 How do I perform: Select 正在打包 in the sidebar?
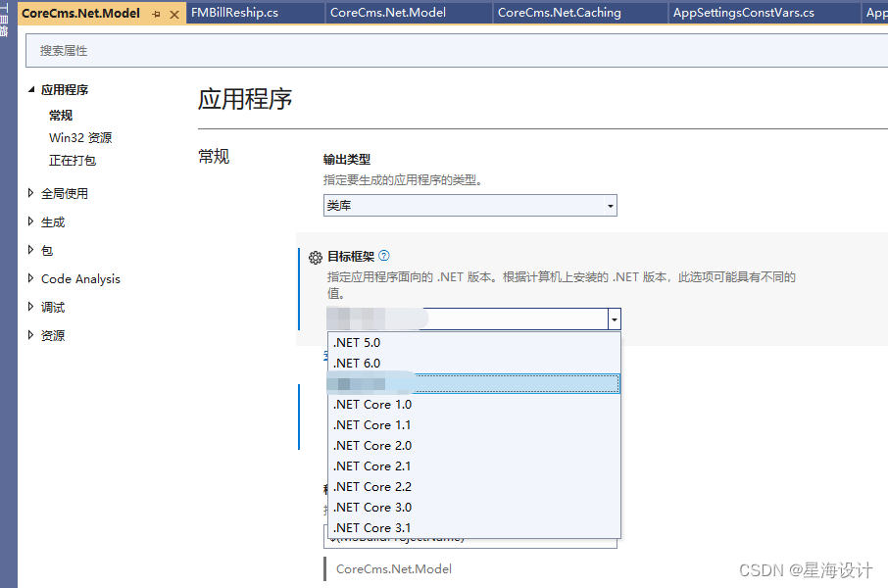[73, 161]
